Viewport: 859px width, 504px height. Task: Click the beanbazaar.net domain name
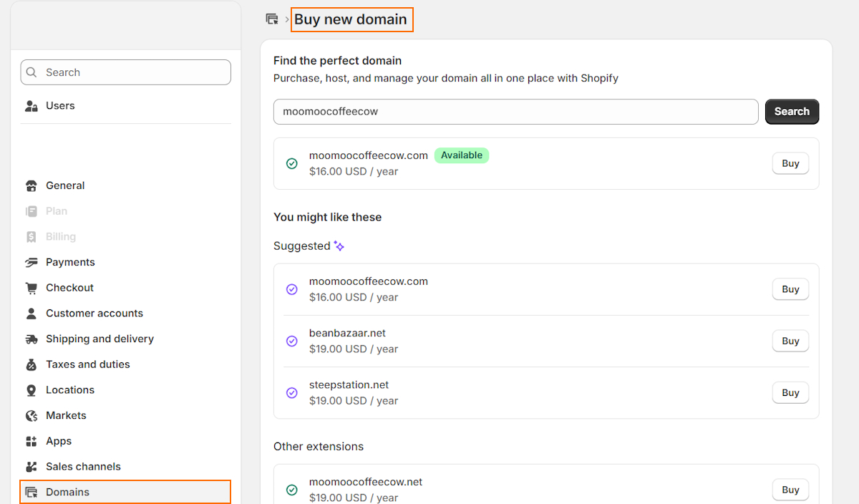coord(347,333)
